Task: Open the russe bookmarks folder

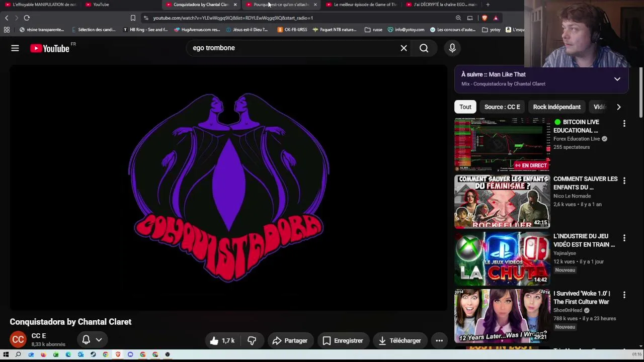Action: [373, 30]
